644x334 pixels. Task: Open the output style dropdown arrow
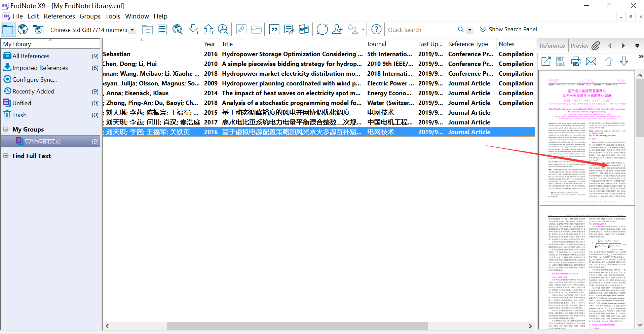(132, 30)
